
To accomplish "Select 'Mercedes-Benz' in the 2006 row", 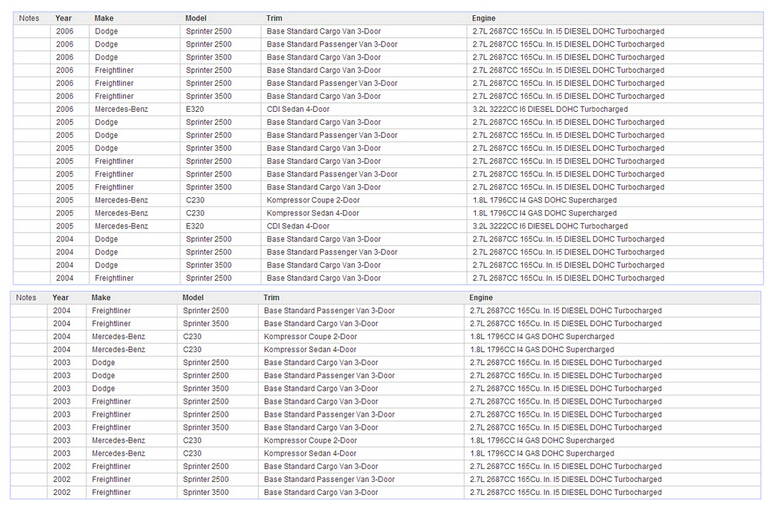I will coord(121,109).
